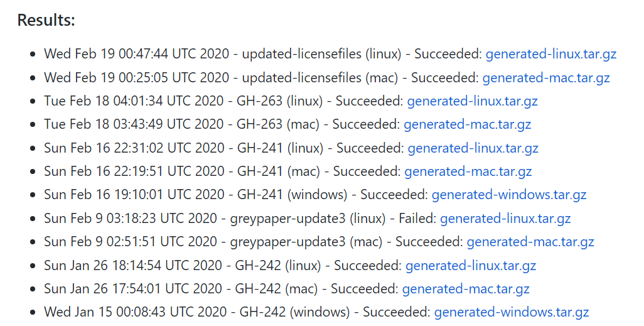Click GH-241 generated-windows.tar.gz link
This screenshot has width=644, height=326.
point(509,195)
